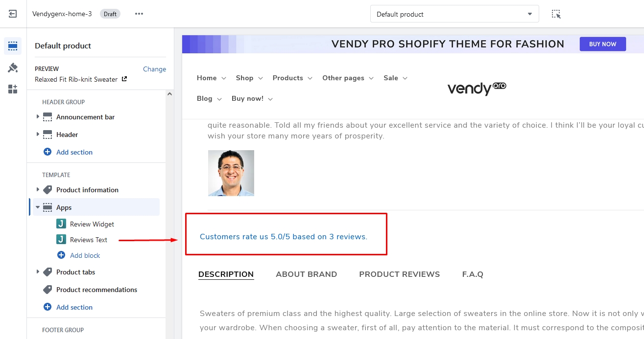644x339 pixels.
Task: Click the reviewer photo thumbnail
Action: click(x=231, y=173)
